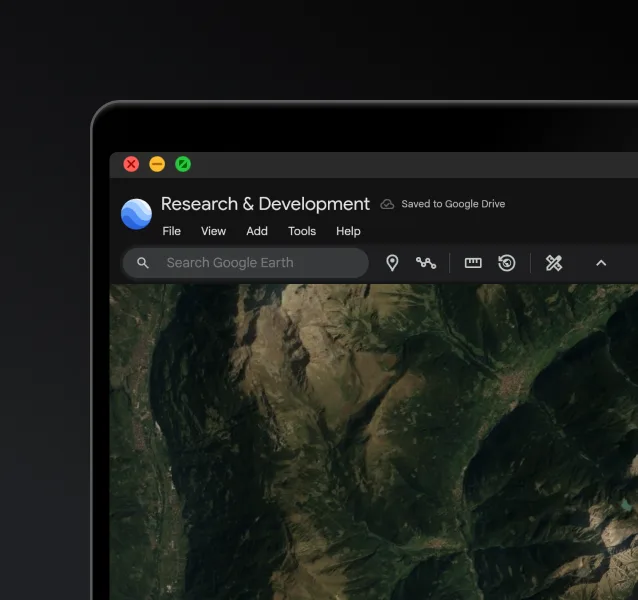The height and width of the screenshot is (600, 638).
Task: Click the Search Google Earth field
Action: (x=246, y=263)
